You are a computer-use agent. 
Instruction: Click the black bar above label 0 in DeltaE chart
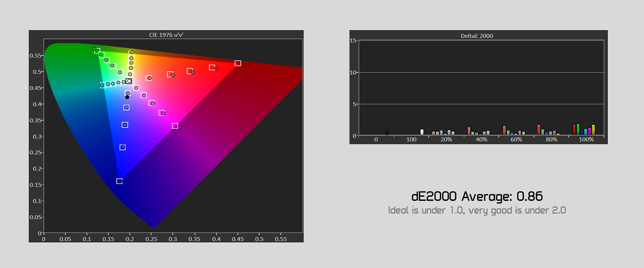(387, 133)
